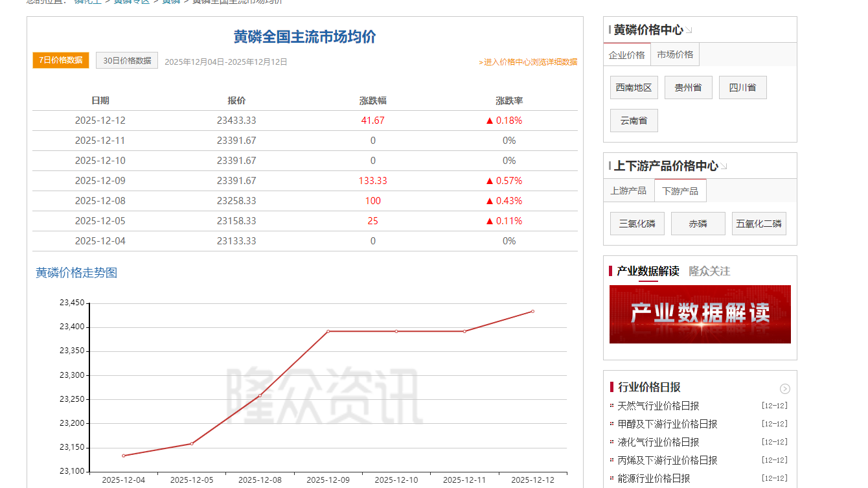The width and height of the screenshot is (868, 488).
Task: Open 进入价格中心浏览详细数据 link
Action: pos(528,62)
